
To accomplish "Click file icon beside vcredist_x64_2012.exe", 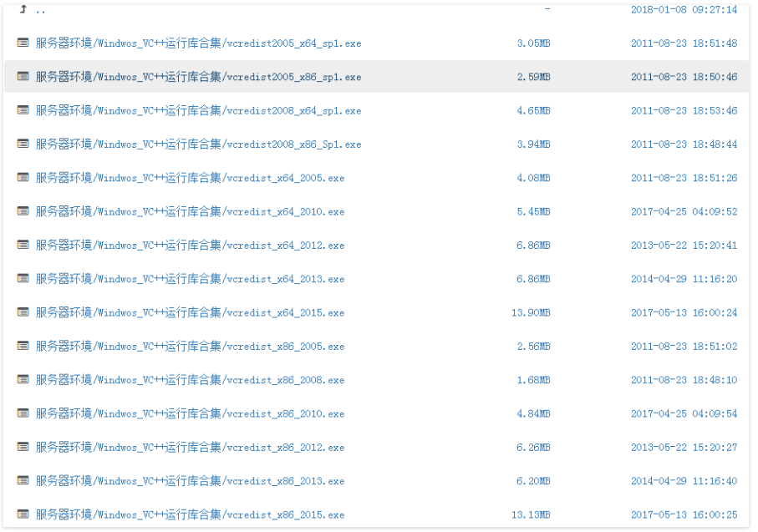I will tap(23, 246).
